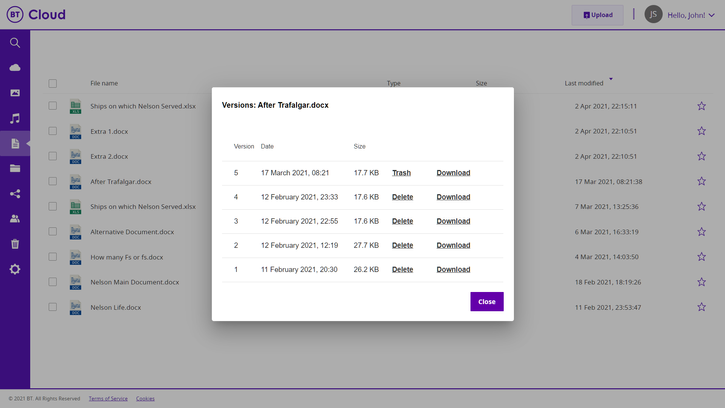Click the Upload button
Image resolution: width=725 pixels, height=408 pixels.
coord(597,15)
